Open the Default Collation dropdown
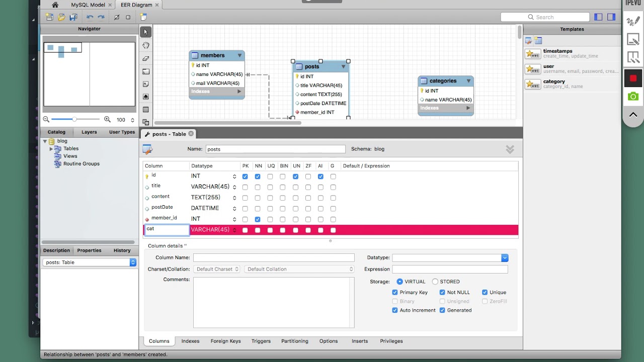Image resolution: width=644 pixels, height=362 pixels. (299, 269)
